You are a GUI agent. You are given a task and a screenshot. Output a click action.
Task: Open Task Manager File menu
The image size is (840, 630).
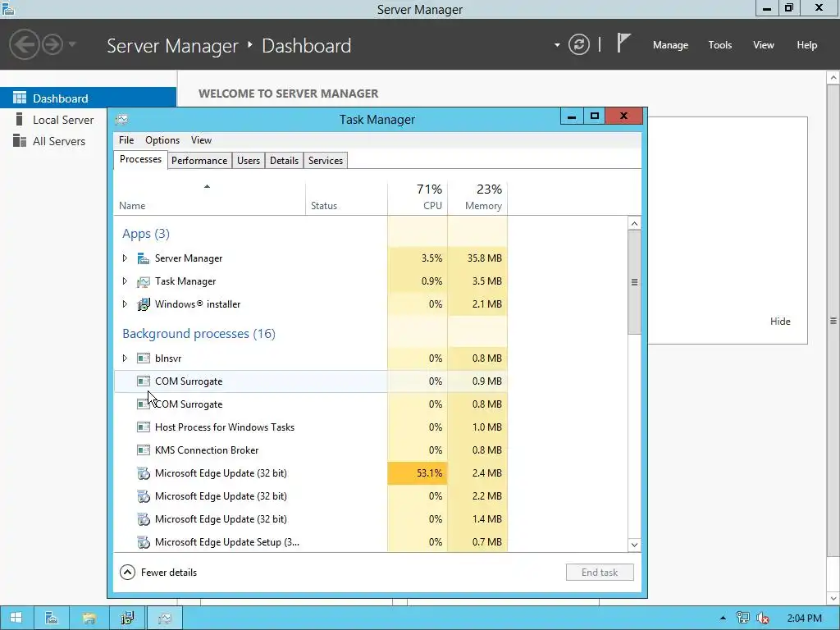point(126,140)
